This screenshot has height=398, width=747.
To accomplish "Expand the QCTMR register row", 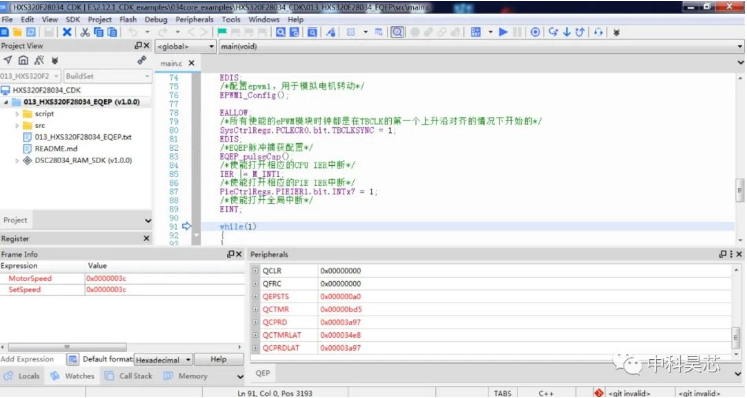I will coord(256,309).
